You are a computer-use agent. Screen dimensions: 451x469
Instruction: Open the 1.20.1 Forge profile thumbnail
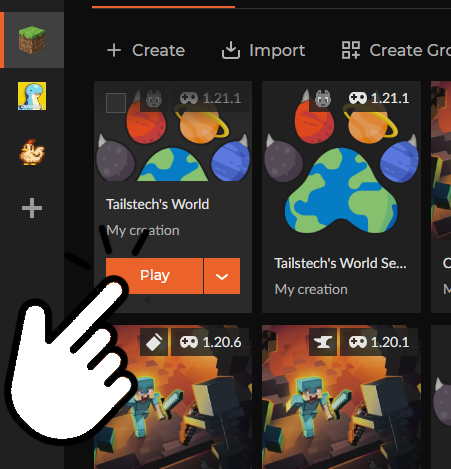[x=341, y=397]
